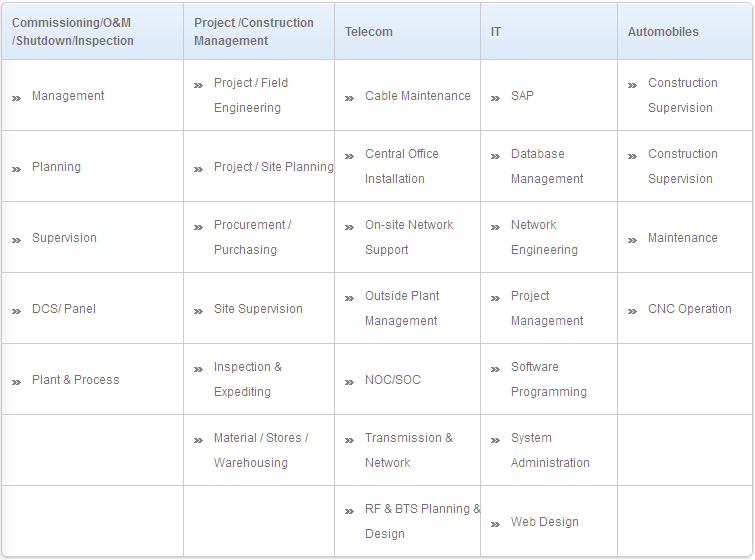This screenshot has height=560, width=755.
Task: Select the Commissioning/O&M /Shutdown/Inspection header
Action: click(x=73, y=32)
